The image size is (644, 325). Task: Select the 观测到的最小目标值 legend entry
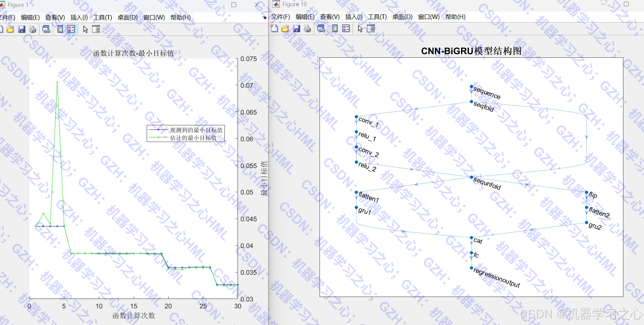click(x=196, y=130)
